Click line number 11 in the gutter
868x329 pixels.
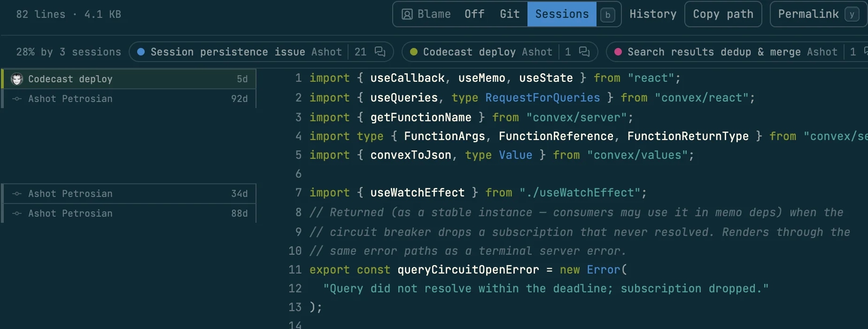[x=295, y=270]
